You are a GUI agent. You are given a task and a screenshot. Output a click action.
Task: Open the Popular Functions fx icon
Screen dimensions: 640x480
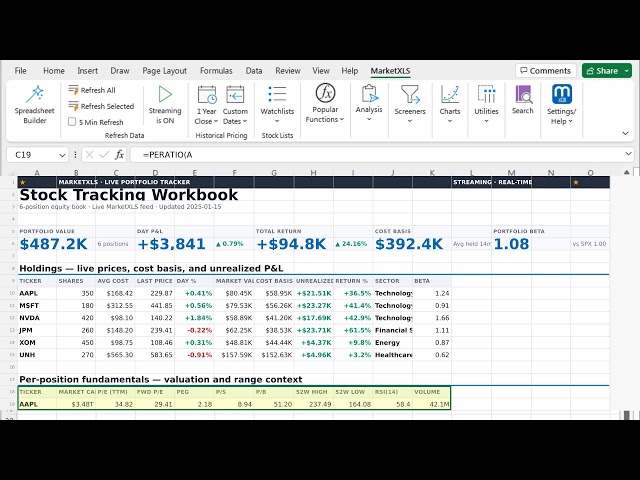pos(325,93)
